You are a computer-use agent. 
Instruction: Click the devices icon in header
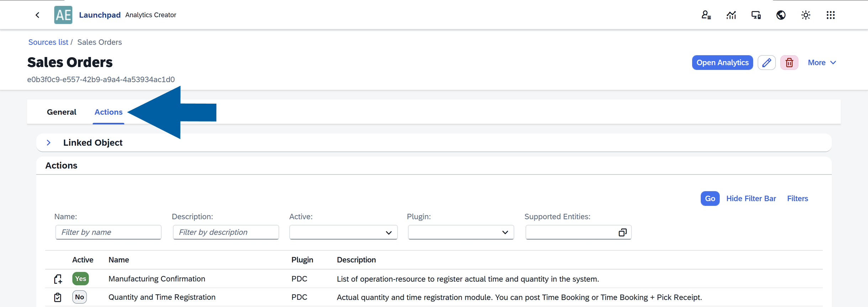(756, 15)
